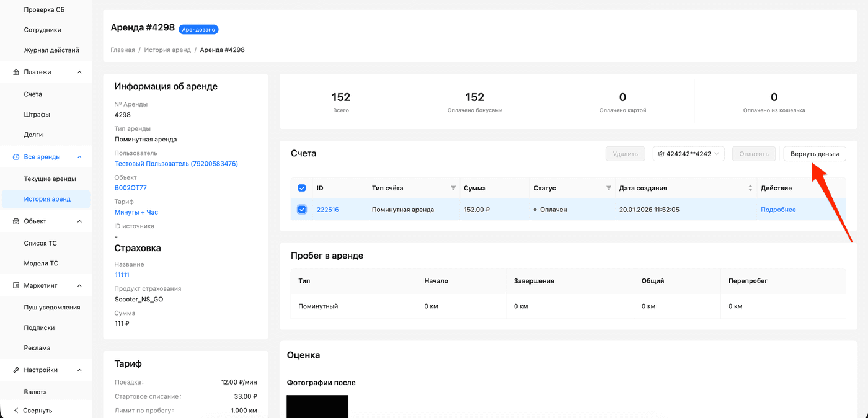The image size is (868, 418).
Task: Open Текущие аренды menu item
Action: (x=50, y=179)
